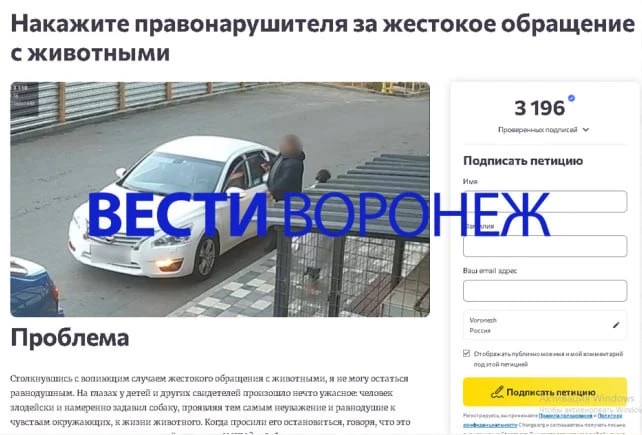Click the Проверенных подписей label
The width and height of the screenshot is (642, 435).
point(538,130)
